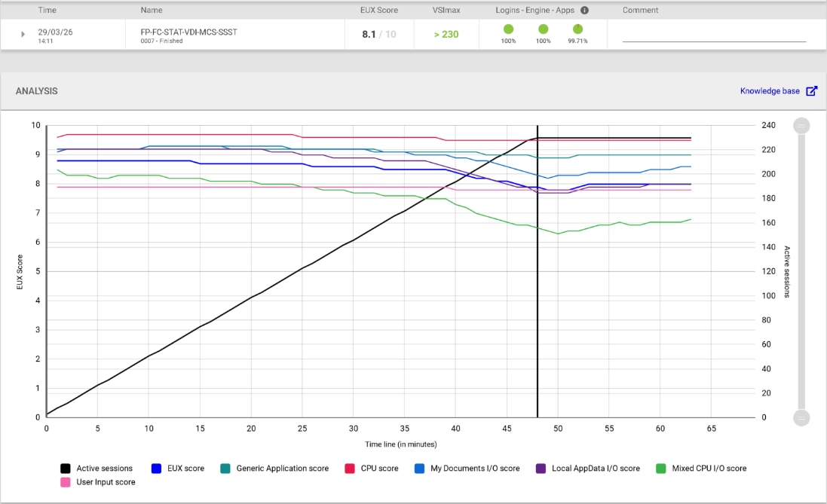Click the CPU score legend label
This screenshot has height=504, width=827.
coord(379,468)
